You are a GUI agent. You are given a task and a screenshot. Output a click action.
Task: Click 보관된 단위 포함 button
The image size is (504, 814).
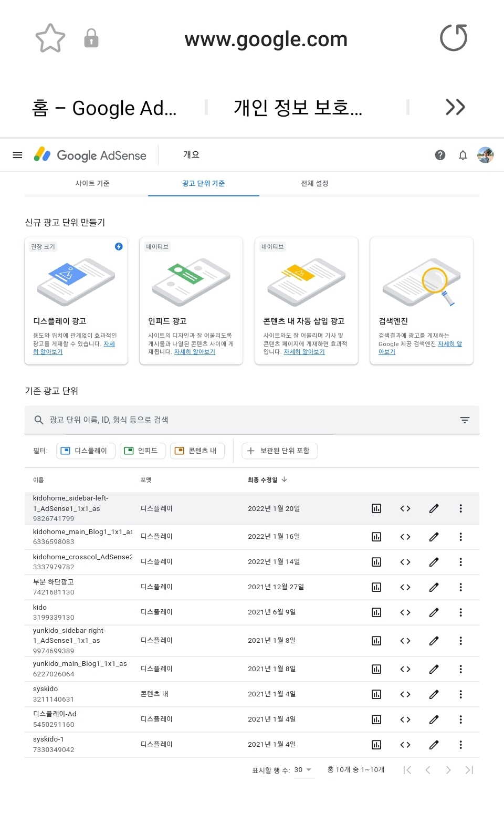[279, 451]
